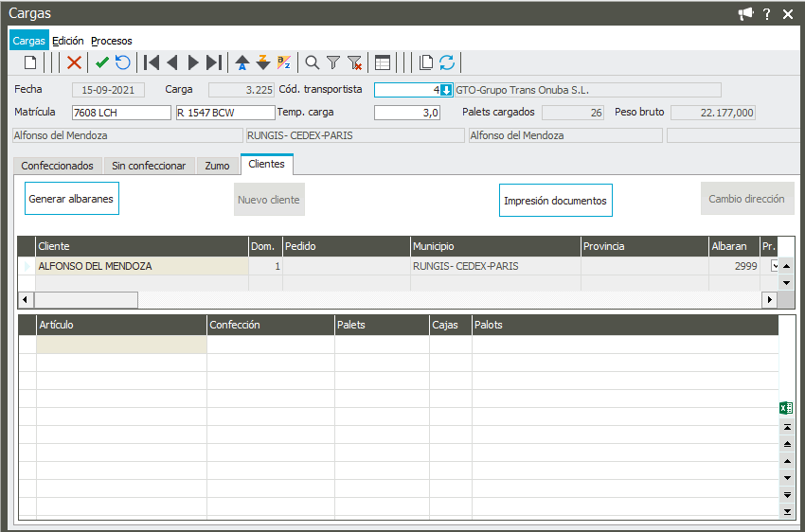Click the new record toolbar icon

30,63
